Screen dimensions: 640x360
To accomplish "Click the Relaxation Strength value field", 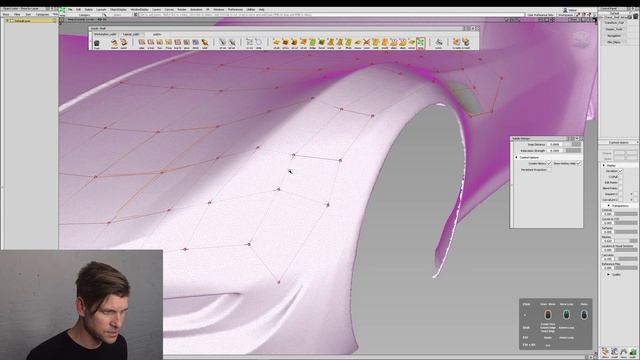I will 555,151.
